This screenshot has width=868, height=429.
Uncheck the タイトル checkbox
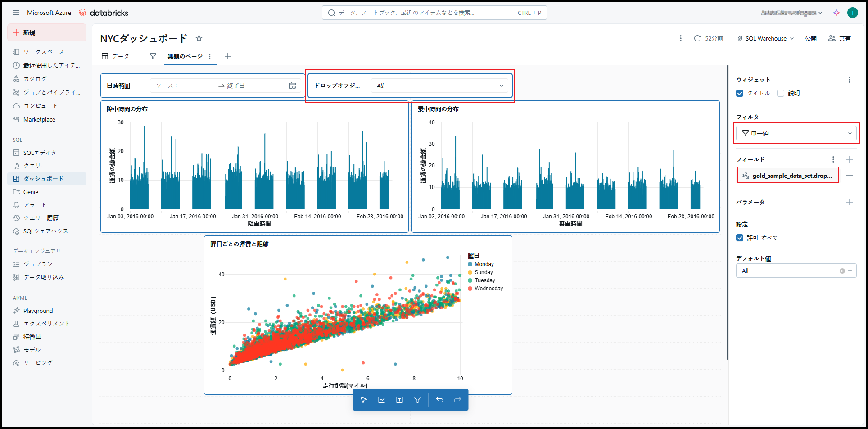click(x=740, y=93)
